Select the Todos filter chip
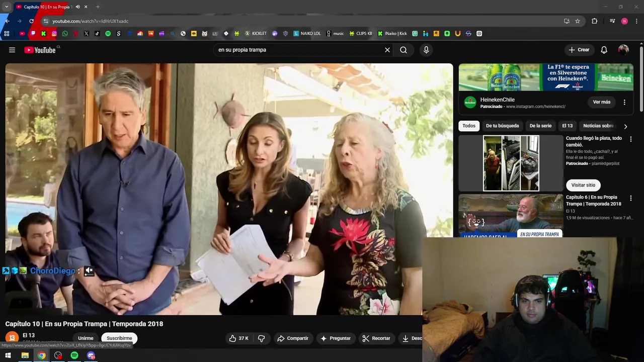The height and width of the screenshot is (362, 644). (469, 126)
